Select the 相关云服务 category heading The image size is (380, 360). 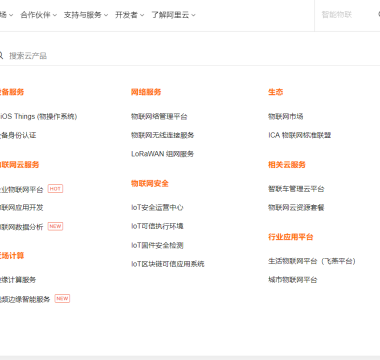pyautogui.click(x=287, y=165)
